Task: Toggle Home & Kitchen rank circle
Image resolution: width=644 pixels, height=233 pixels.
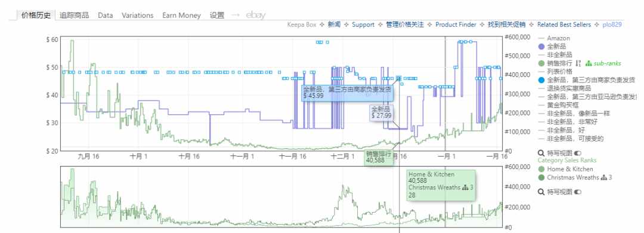Action: click(541, 169)
